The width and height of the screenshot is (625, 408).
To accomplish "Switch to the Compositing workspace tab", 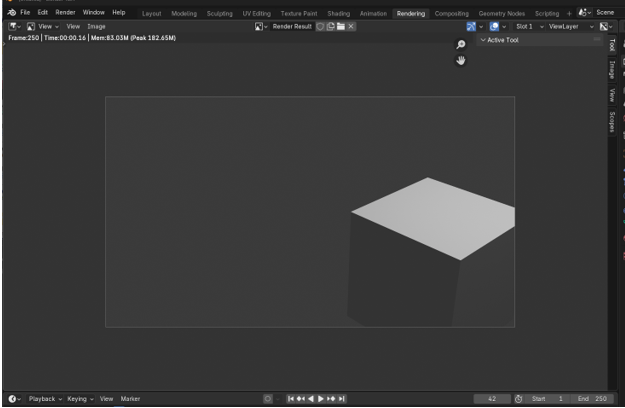I will coord(451,13).
